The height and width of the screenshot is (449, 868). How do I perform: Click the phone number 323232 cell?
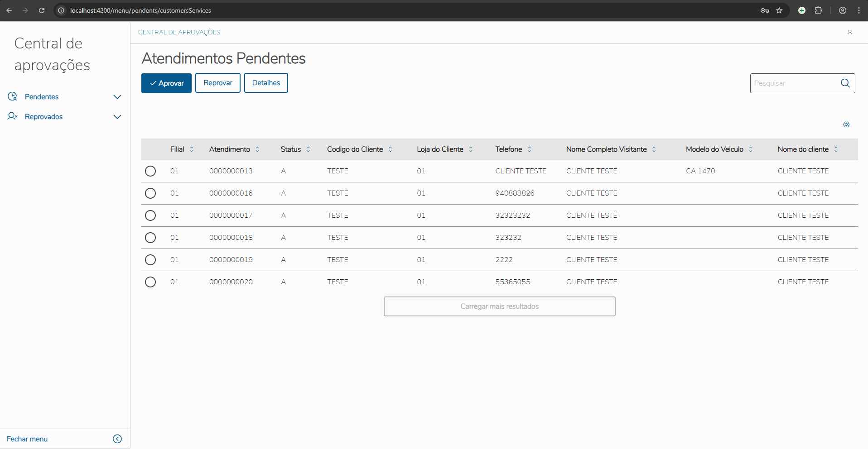[508, 238]
